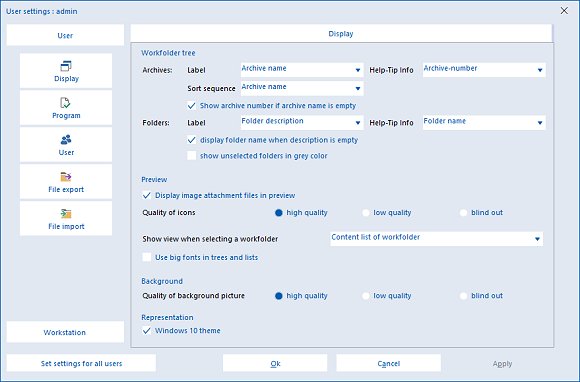Image resolution: width=580 pixels, height=382 pixels.
Task: Click the Apply button
Action: (502, 364)
